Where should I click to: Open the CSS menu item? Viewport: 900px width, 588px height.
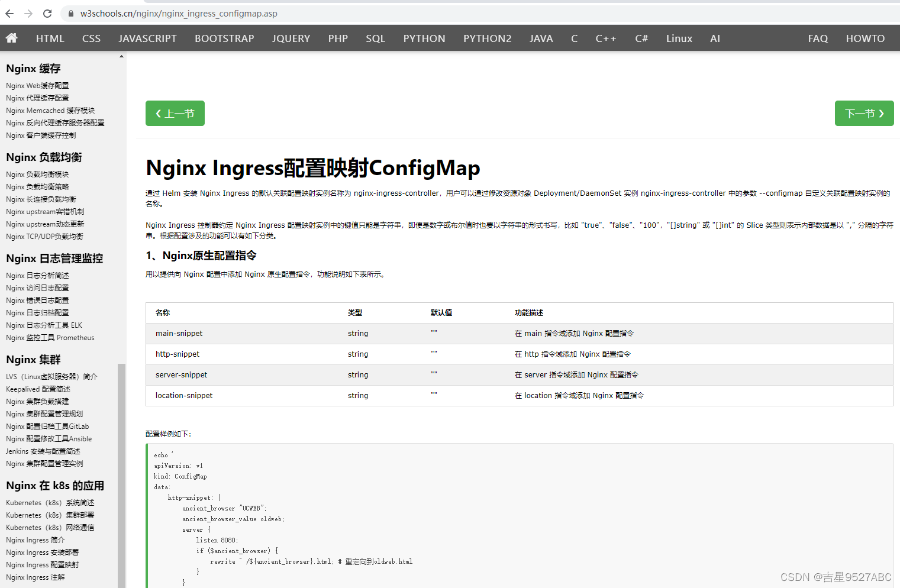coord(91,38)
